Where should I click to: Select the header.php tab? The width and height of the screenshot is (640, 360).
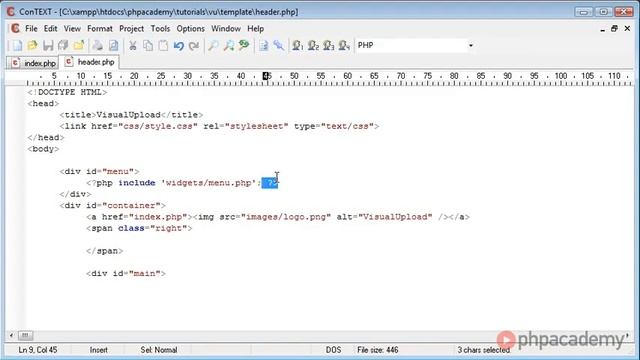(x=89, y=62)
